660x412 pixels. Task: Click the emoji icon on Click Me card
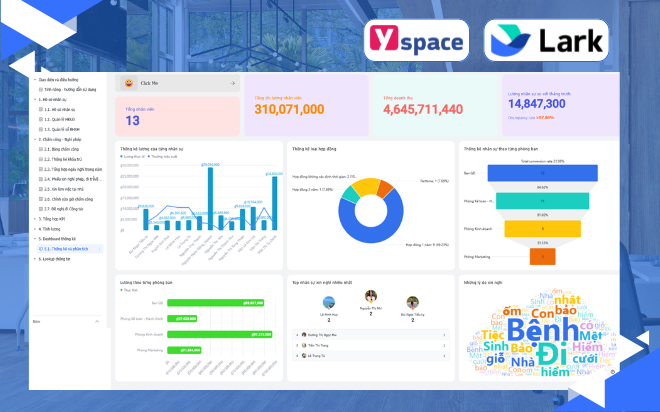pyautogui.click(x=129, y=83)
